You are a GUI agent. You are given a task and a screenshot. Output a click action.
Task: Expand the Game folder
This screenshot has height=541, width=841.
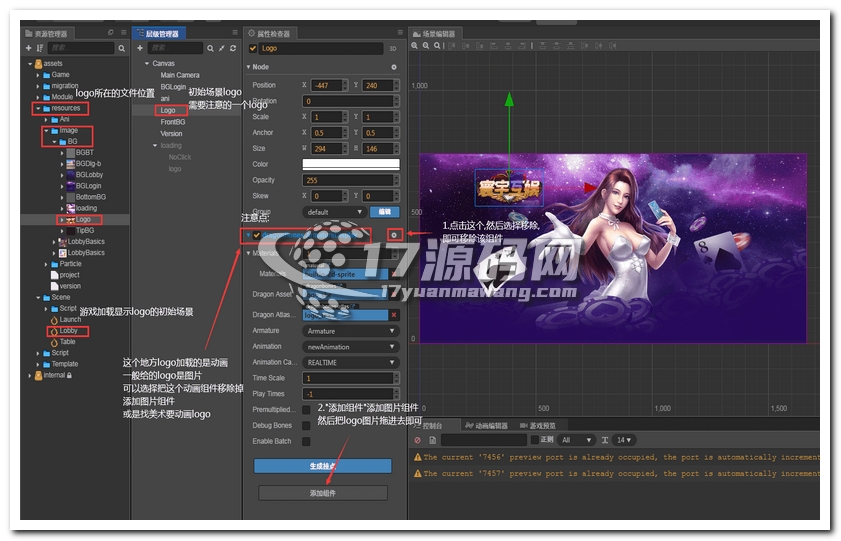pos(38,75)
